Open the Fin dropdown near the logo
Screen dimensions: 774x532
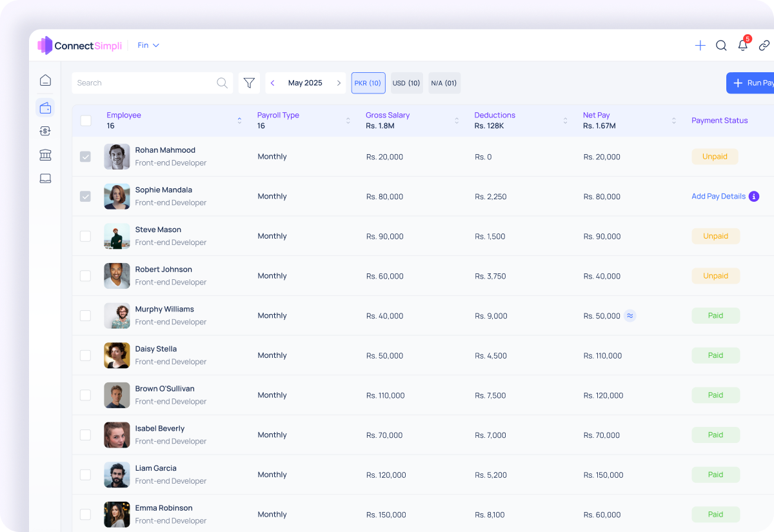tap(148, 45)
